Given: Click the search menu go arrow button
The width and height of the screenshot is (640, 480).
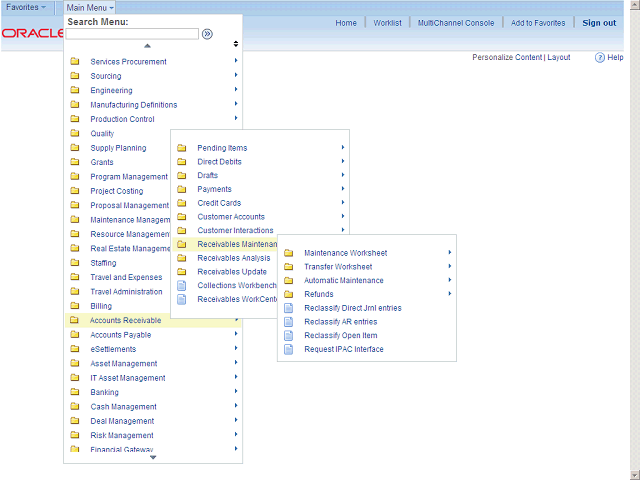Looking at the screenshot, I should [x=207, y=34].
